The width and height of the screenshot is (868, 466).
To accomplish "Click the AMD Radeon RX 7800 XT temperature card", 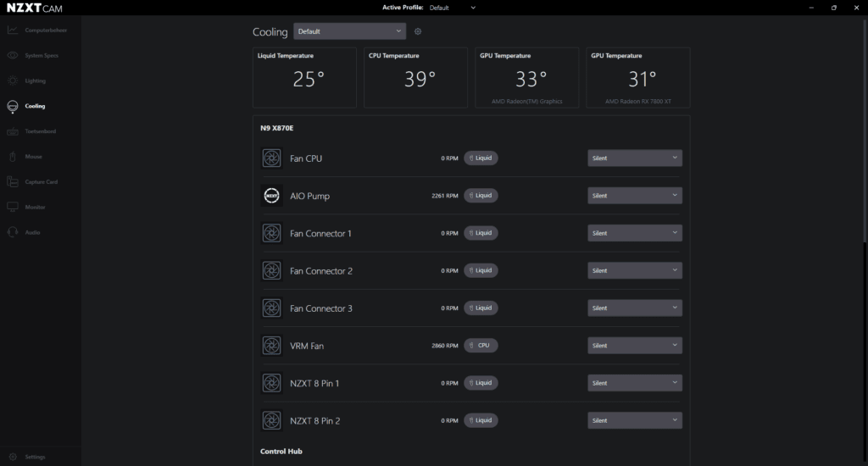I will (x=638, y=77).
